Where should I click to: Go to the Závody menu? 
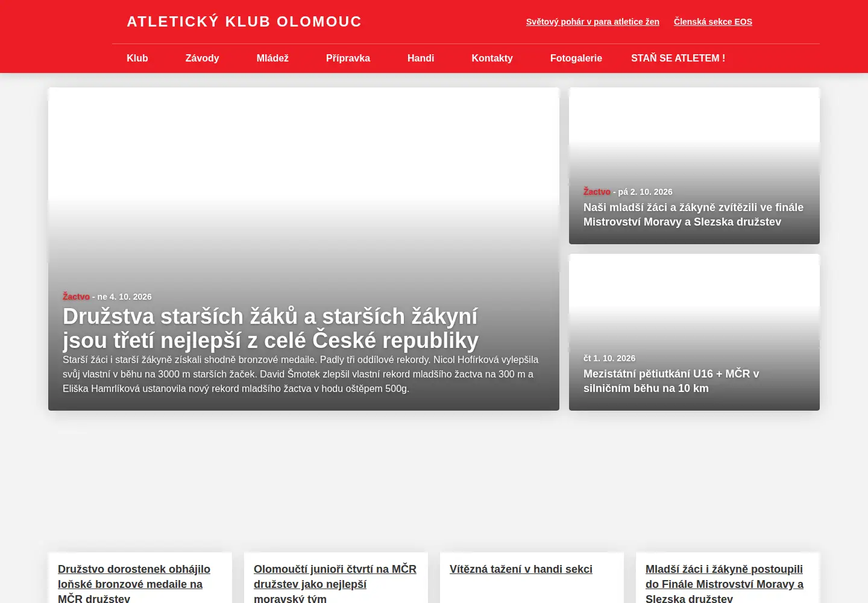click(202, 58)
